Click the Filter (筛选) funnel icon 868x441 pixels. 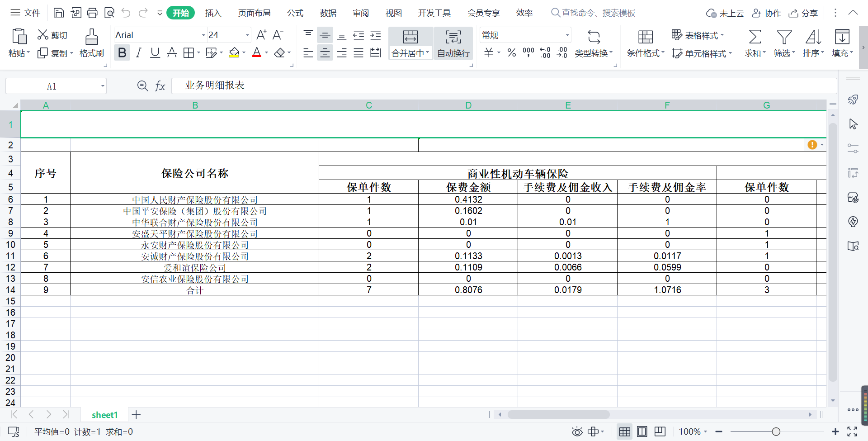pos(784,37)
